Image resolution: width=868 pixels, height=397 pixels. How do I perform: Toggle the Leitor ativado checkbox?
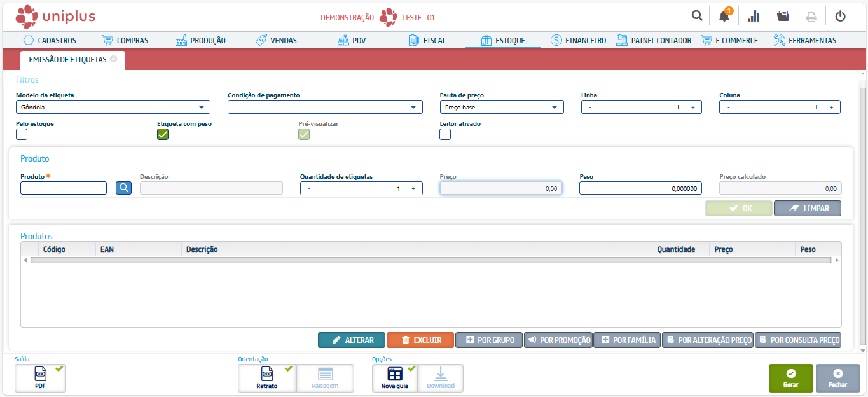(445, 134)
